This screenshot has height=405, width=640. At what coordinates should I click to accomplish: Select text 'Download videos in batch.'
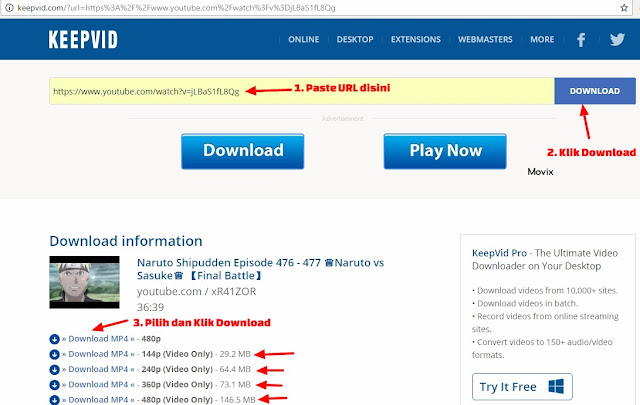(528, 303)
